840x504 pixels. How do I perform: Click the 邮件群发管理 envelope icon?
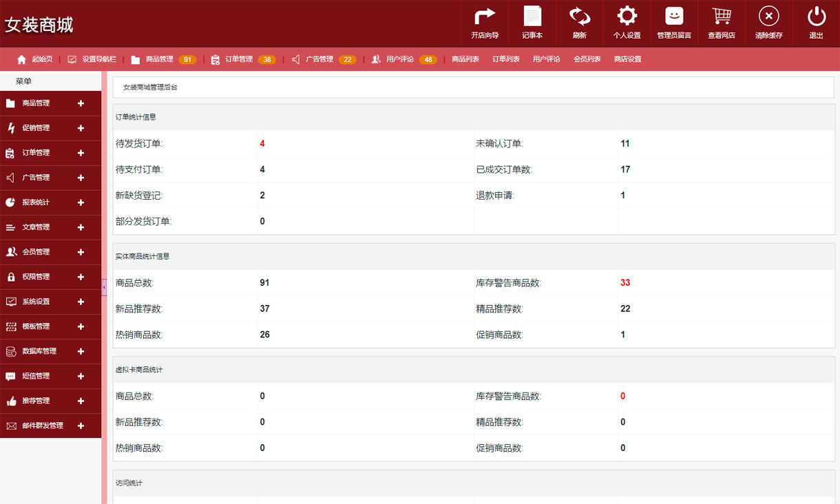[10, 426]
